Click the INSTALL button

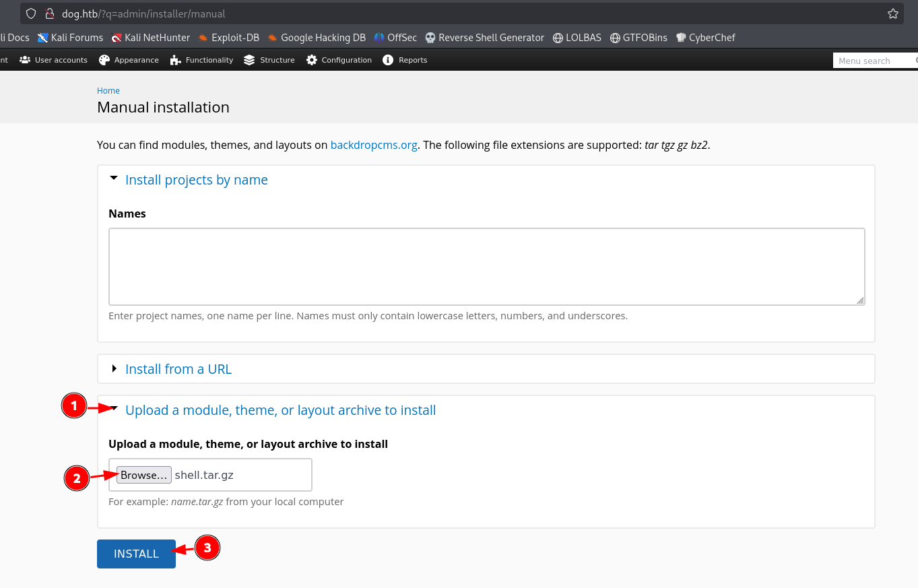[x=136, y=554]
